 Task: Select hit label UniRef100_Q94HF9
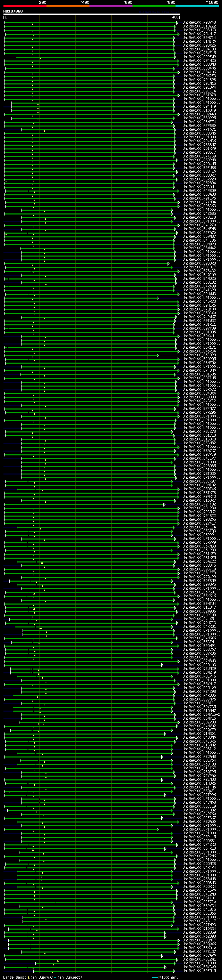(199, 106)
